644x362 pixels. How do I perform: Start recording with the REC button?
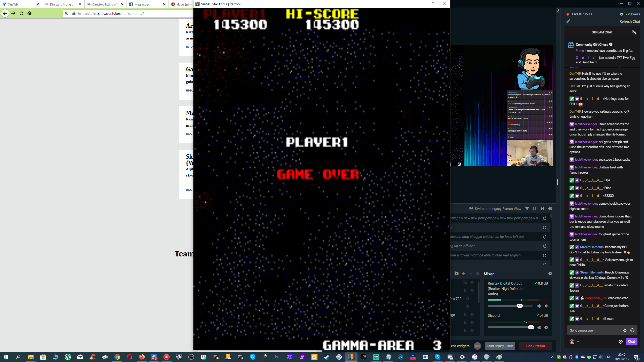(477, 346)
